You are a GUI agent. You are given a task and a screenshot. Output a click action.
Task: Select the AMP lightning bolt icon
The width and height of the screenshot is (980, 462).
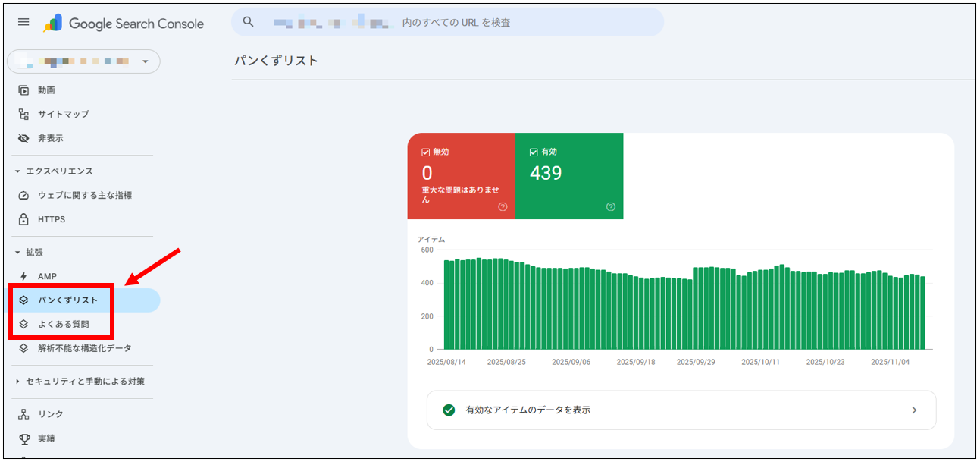tap(25, 275)
